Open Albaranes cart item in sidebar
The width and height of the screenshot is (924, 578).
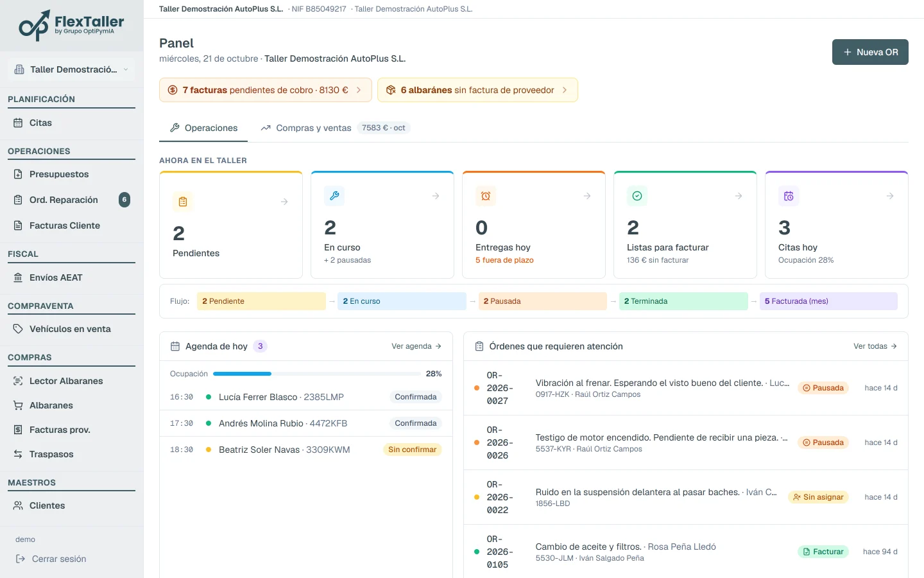71,405
